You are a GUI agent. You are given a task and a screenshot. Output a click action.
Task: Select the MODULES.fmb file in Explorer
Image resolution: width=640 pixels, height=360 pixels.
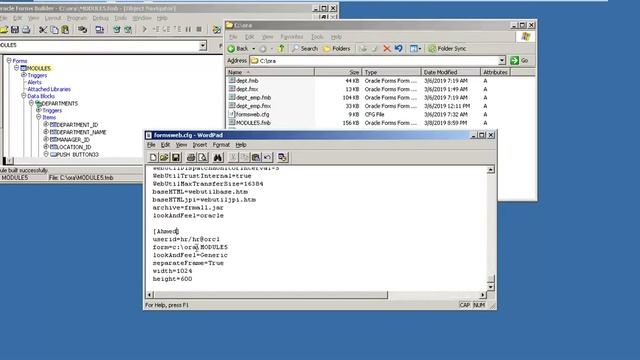click(x=249, y=122)
